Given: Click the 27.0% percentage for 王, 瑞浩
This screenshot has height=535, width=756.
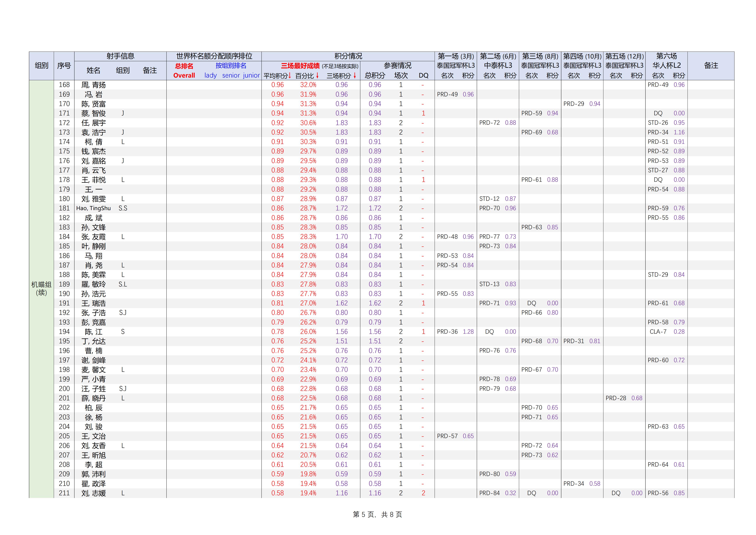Looking at the screenshot, I should (308, 303).
